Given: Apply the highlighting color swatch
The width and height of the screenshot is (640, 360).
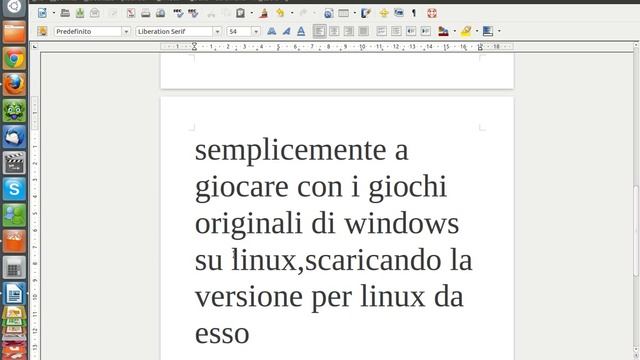Looking at the screenshot, I should [x=466, y=31].
